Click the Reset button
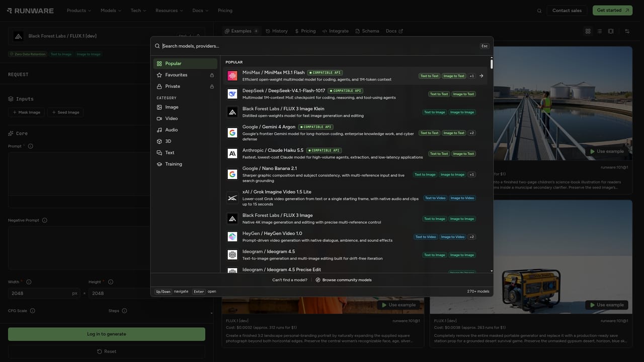Image resolution: width=644 pixels, height=362 pixels. tap(107, 351)
